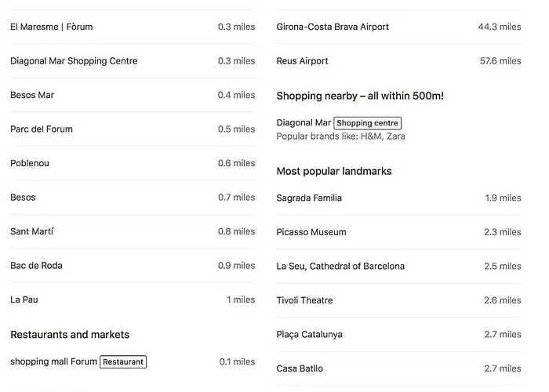Image resolution: width=549 pixels, height=392 pixels.
Task: Select Parc del Forum entry
Action: [133, 129]
